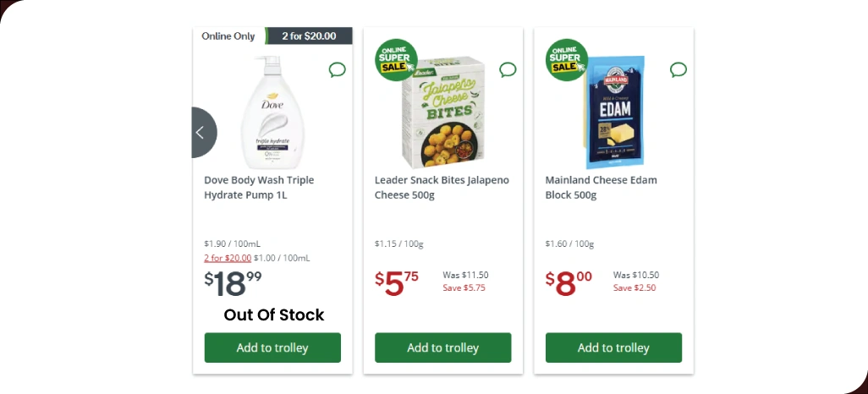The image size is (868, 394).
Task: Click the $8.00 price on Edam Block
Action: (x=569, y=283)
